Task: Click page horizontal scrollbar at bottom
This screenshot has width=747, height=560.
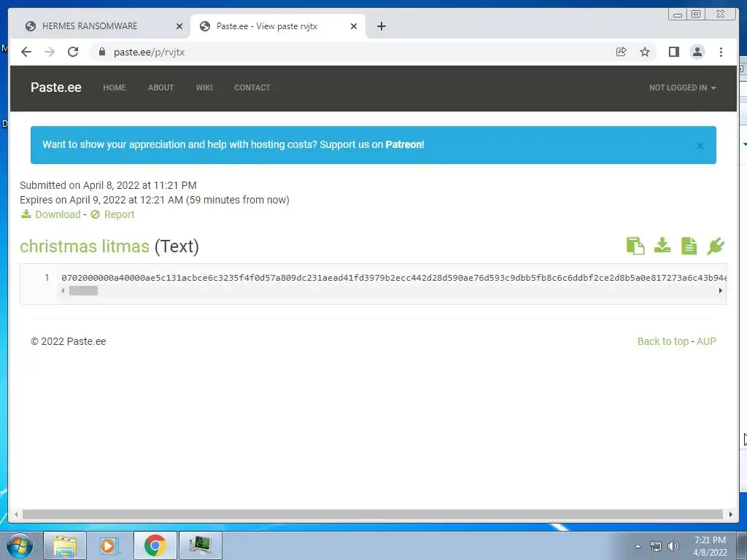Action: point(373,514)
